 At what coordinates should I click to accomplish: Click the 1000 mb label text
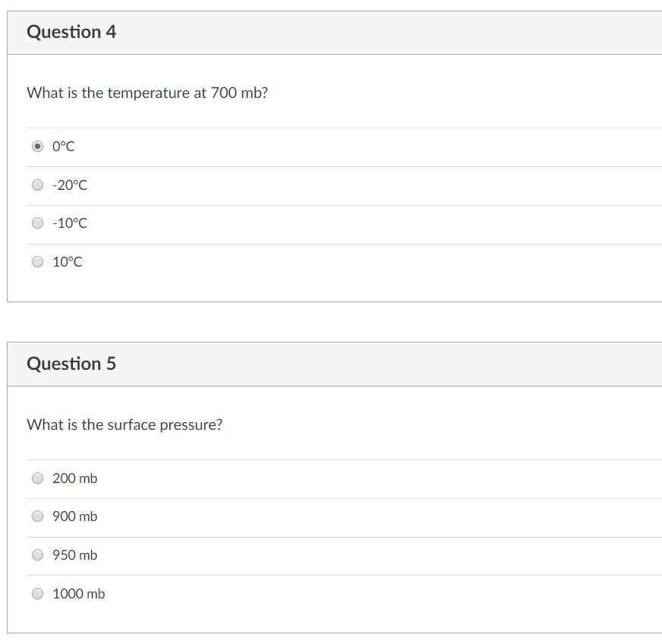[x=78, y=593]
